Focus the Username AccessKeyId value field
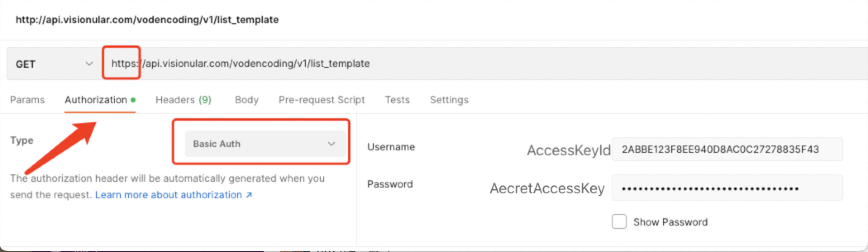The height and width of the screenshot is (252, 868). tap(727, 150)
